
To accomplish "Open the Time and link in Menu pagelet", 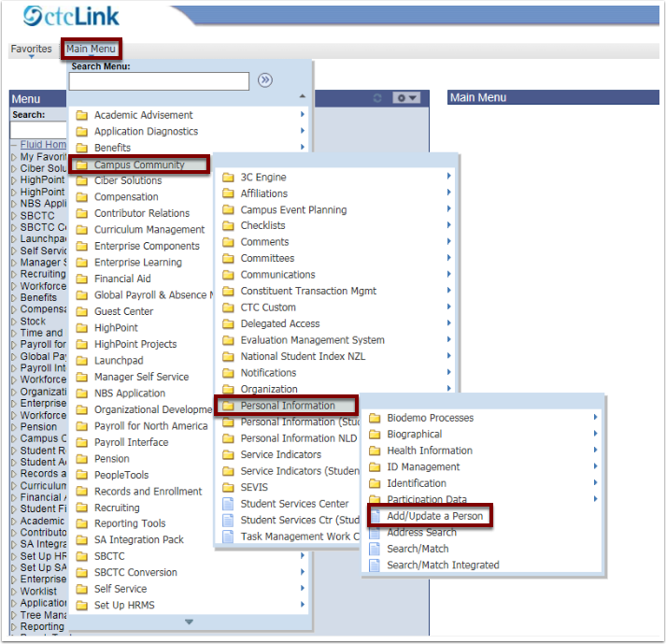I will 41,333.
